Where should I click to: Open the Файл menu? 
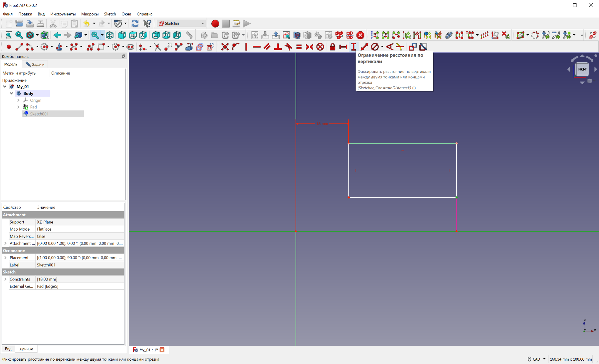pyautogui.click(x=8, y=14)
